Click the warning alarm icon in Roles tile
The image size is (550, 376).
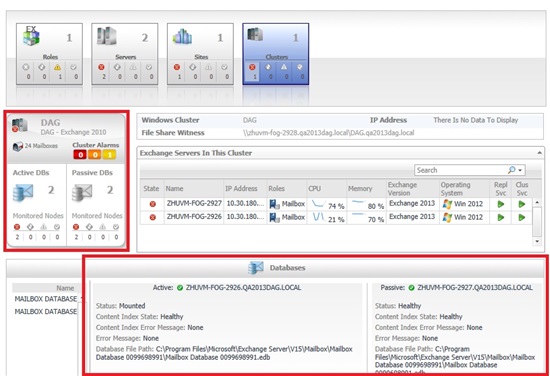(x=58, y=67)
